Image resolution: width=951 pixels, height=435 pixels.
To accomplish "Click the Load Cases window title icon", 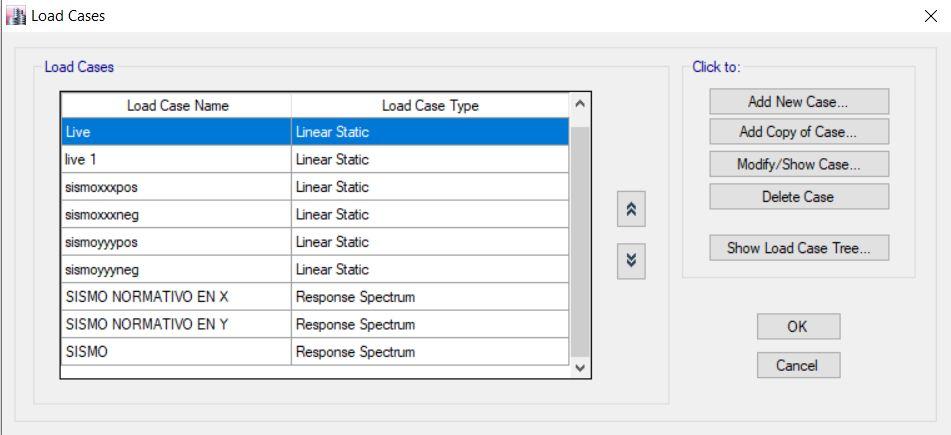I will [15, 15].
